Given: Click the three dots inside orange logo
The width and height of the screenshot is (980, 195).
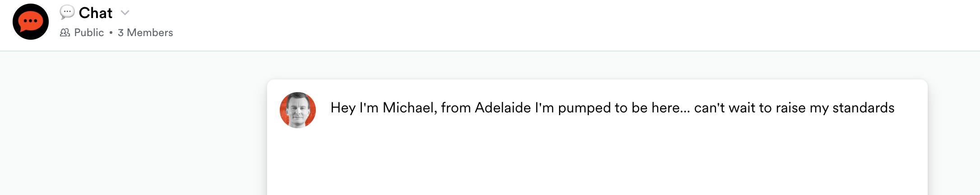Looking at the screenshot, I should [31, 21].
